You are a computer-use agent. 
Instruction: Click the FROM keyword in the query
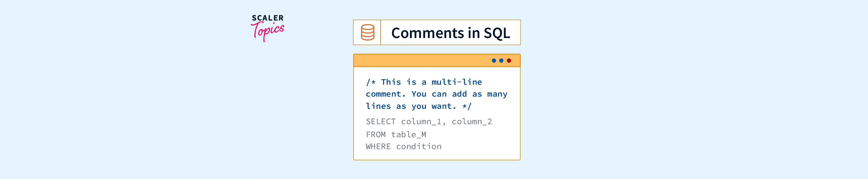point(376,135)
